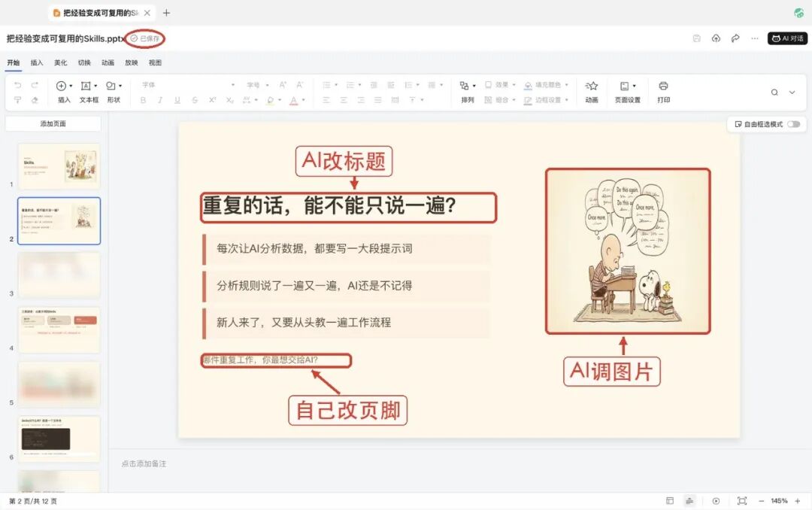Viewport: 812px width, 510px height.
Task: Toggle superscript formatting
Action: [x=212, y=100]
